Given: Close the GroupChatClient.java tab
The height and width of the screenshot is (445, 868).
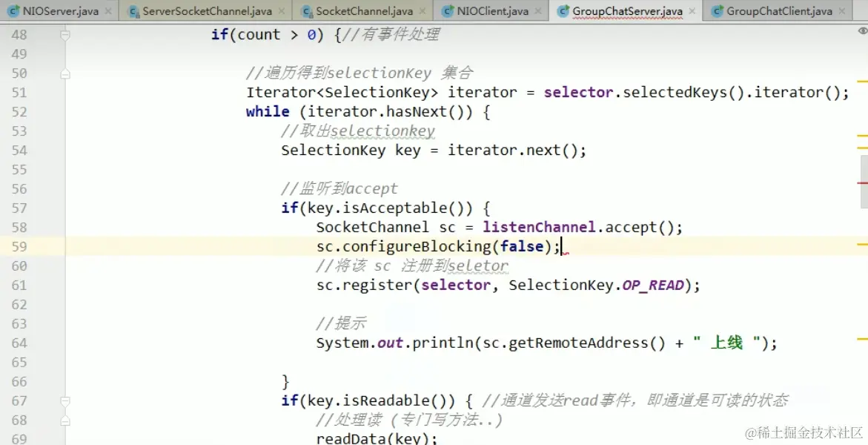Looking at the screenshot, I should pyautogui.click(x=842, y=11).
